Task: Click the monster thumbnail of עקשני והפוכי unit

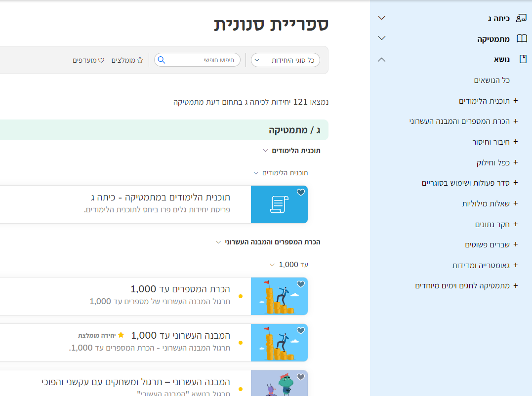Action: 279,384
